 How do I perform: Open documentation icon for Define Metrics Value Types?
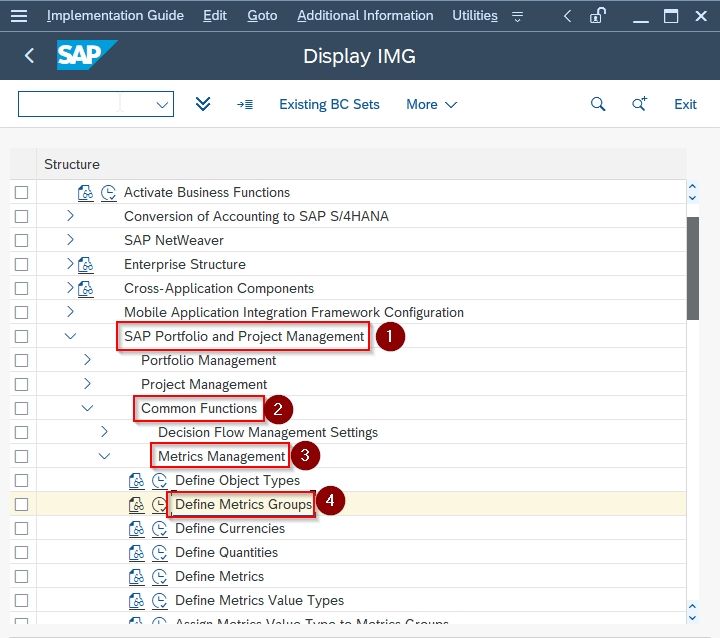[136, 600]
